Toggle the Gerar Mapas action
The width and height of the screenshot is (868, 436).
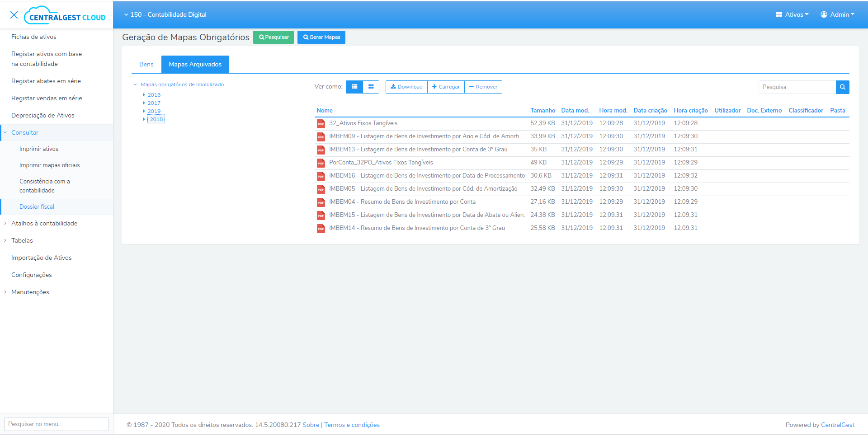coord(321,37)
